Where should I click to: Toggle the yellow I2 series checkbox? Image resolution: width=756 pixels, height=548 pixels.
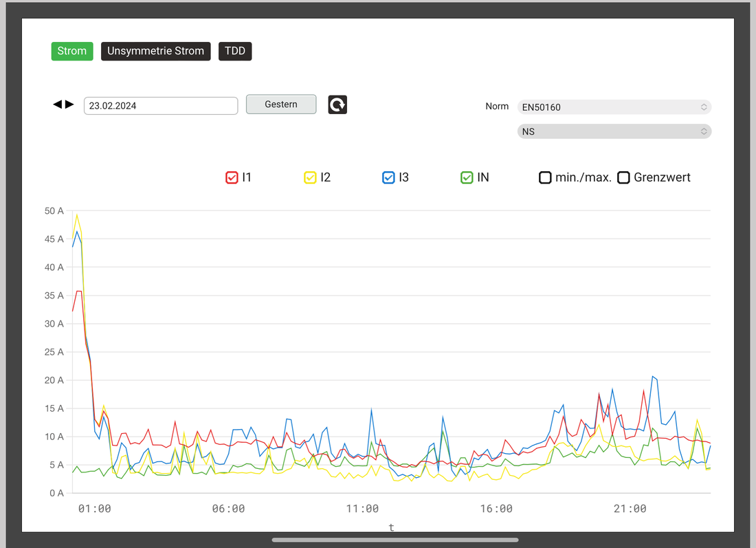(x=310, y=177)
